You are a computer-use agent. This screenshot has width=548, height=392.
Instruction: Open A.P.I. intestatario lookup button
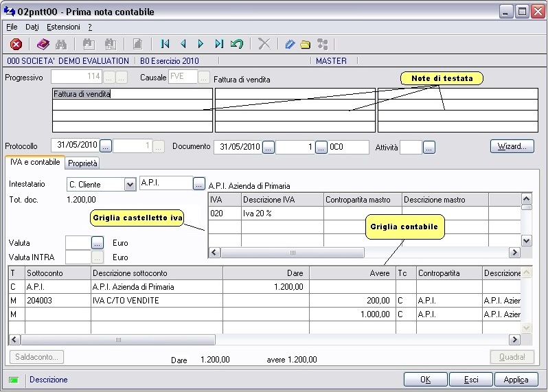tap(199, 183)
